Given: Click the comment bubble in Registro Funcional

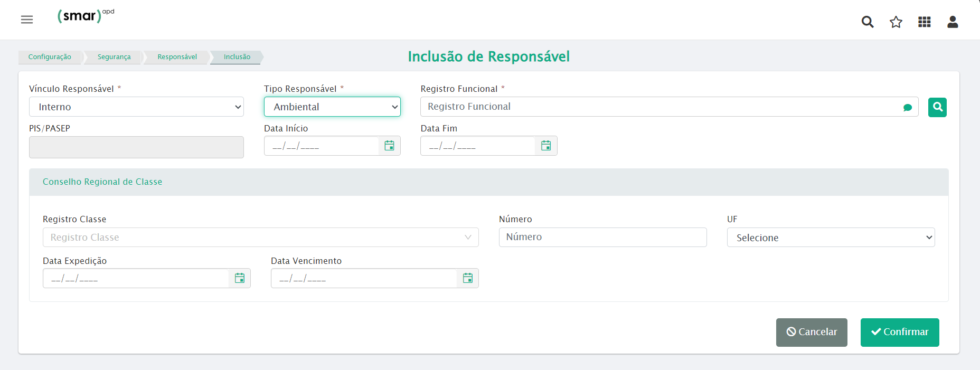Looking at the screenshot, I should click(x=908, y=108).
